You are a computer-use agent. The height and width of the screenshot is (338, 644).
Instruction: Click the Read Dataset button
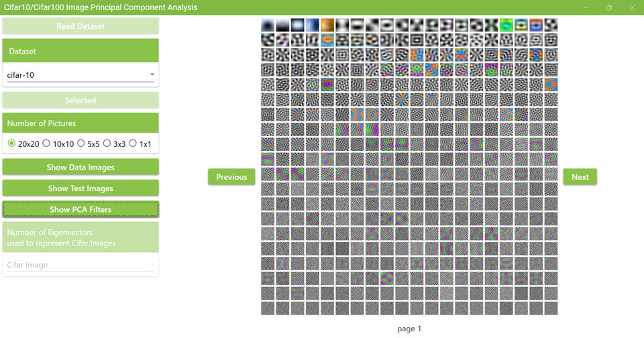(x=80, y=26)
